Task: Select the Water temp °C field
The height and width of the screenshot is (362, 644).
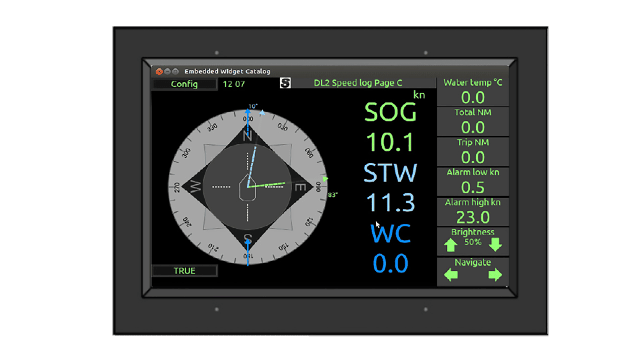Action: click(x=473, y=92)
